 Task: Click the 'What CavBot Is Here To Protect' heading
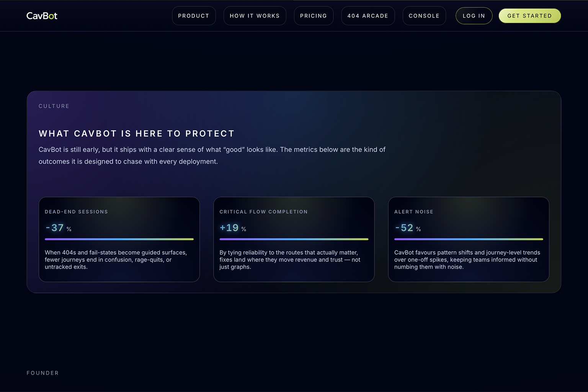pyautogui.click(x=136, y=134)
